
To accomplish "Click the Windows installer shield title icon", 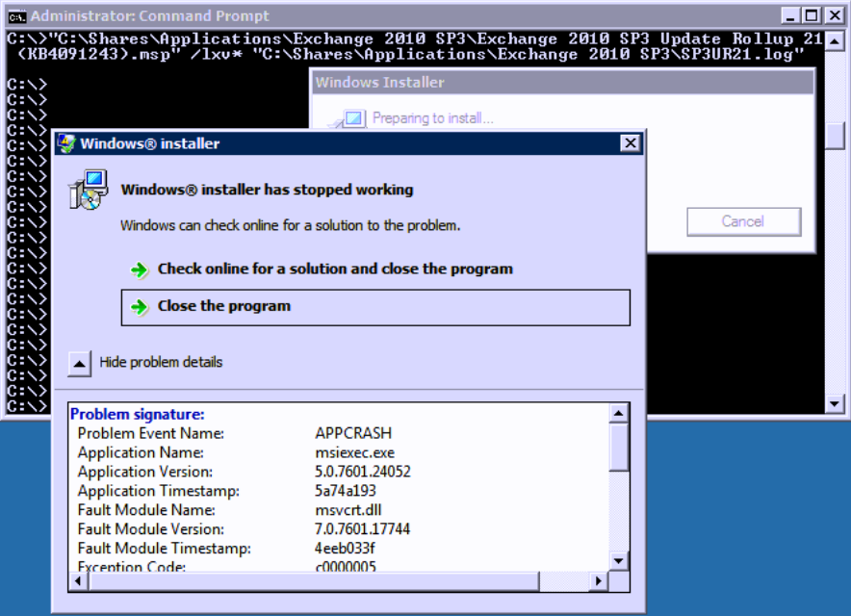I will coord(66,143).
